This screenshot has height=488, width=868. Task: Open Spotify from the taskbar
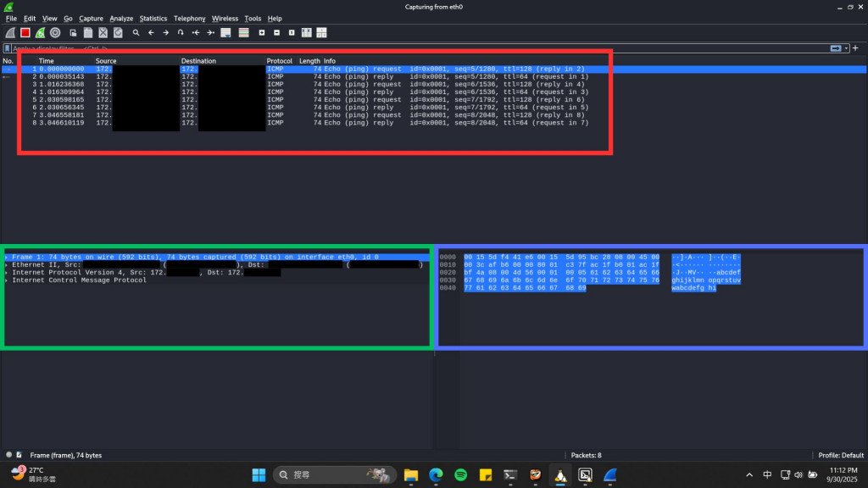[460, 474]
